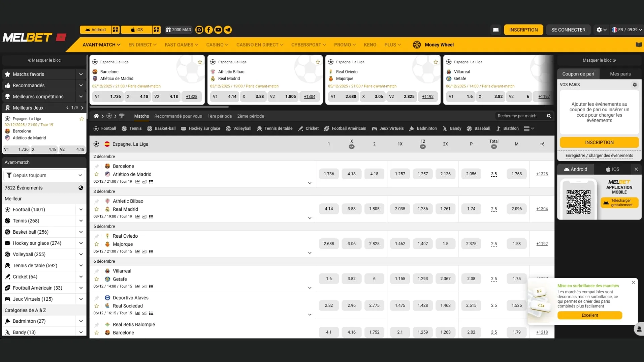Viewport: 644px width, 362px height.
Task: Click the INSCRIPTION button in the bet coupon
Action: 599,142
